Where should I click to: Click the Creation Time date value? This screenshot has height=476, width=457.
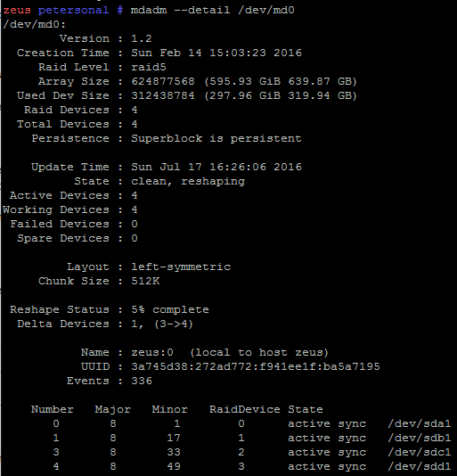tap(216, 53)
